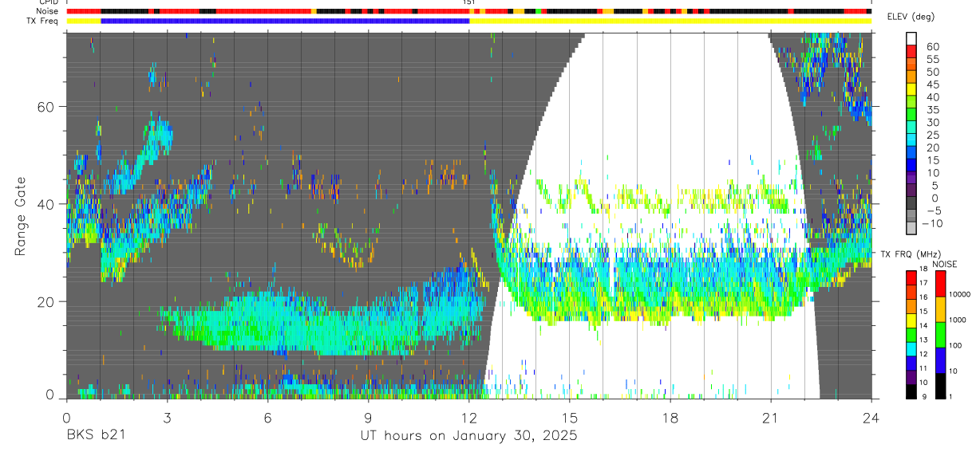Click the 'Range Gate' y-axis label

(22, 218)
